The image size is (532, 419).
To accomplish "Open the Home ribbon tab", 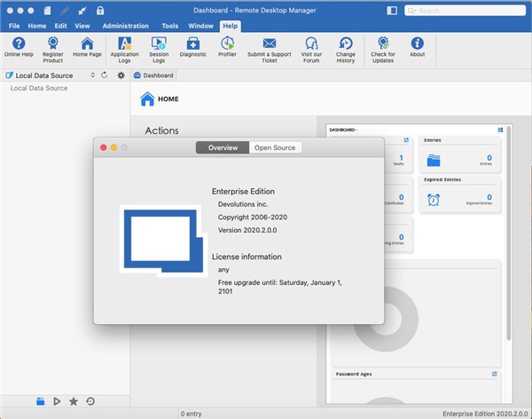I will (37, 26).
